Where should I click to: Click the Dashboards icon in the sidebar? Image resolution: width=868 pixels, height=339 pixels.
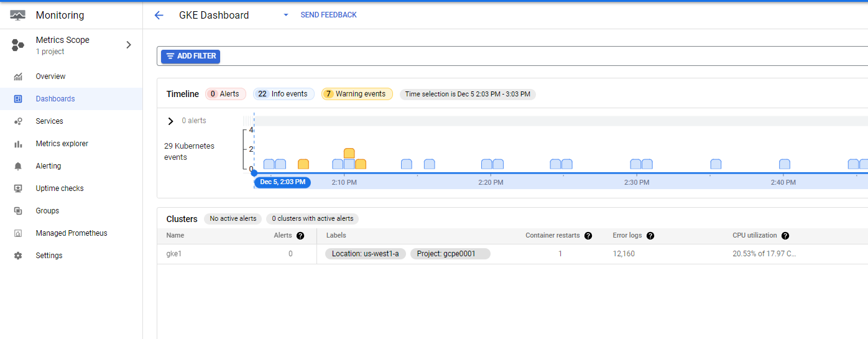[x=18, y=99]
